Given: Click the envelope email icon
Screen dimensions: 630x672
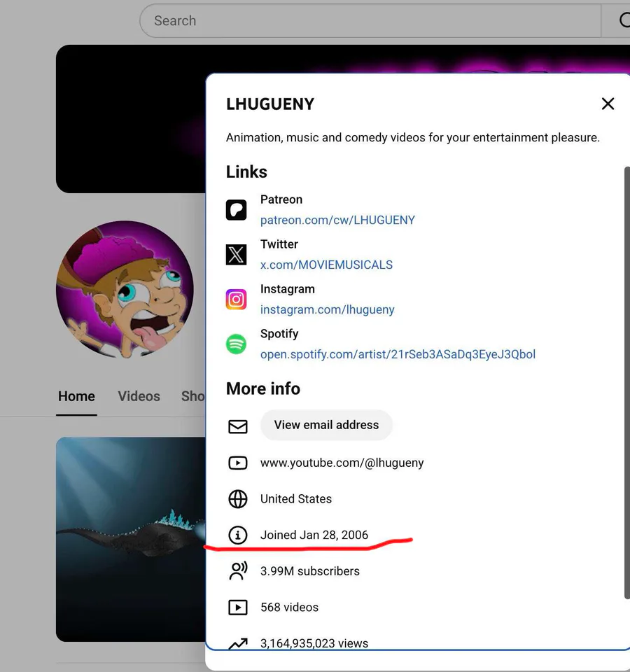Looking at the screenshot, I should click(x=237, y=426).
